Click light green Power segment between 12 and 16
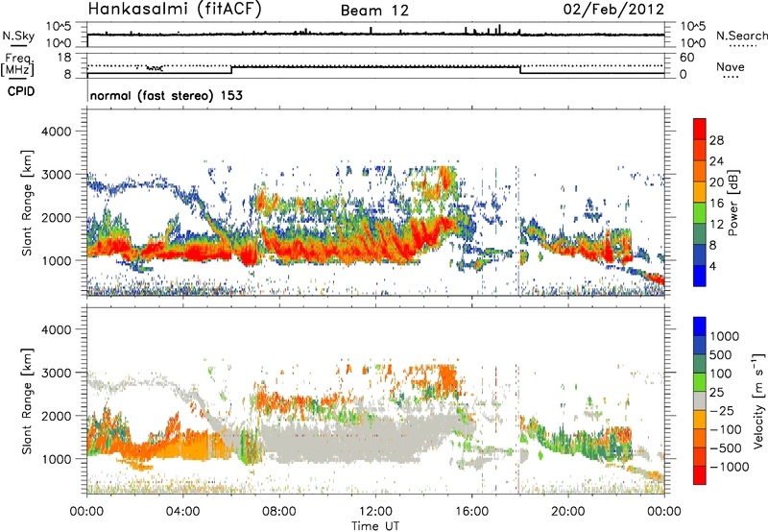 click(x=700, y=213)
